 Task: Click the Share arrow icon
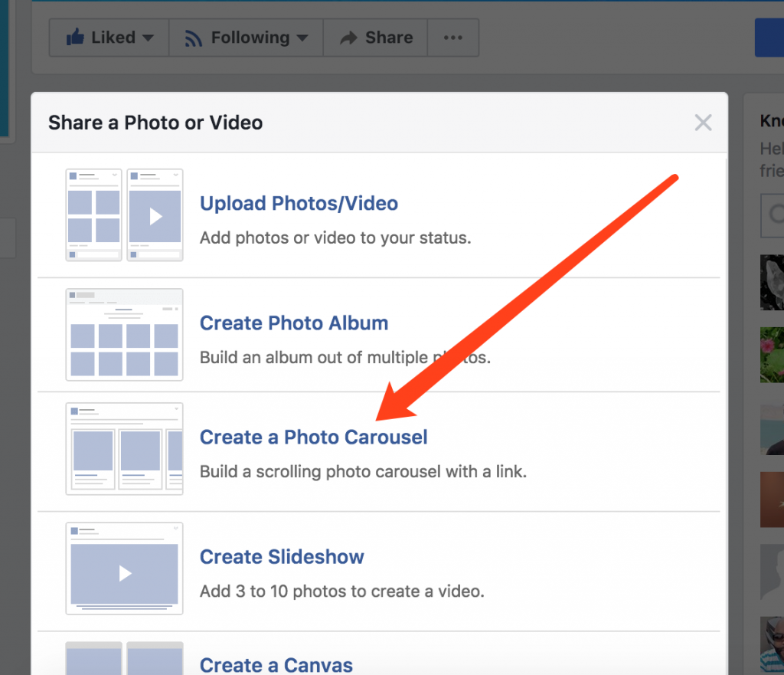[348, 38]
